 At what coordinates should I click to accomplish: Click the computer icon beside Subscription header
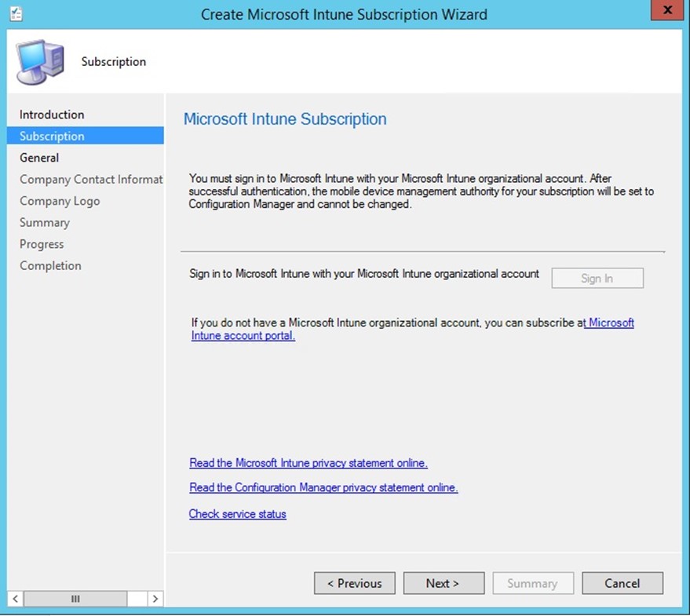(40, 62)
